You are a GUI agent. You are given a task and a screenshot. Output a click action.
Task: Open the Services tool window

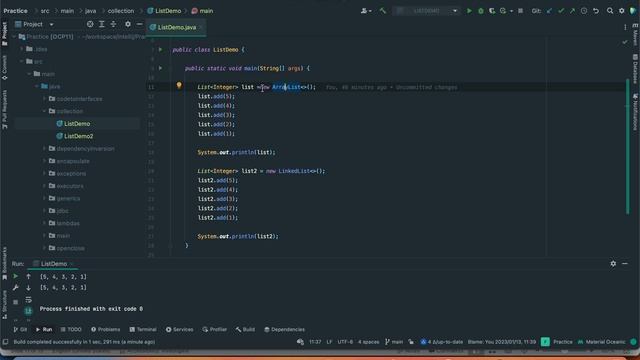coord(180,329)
